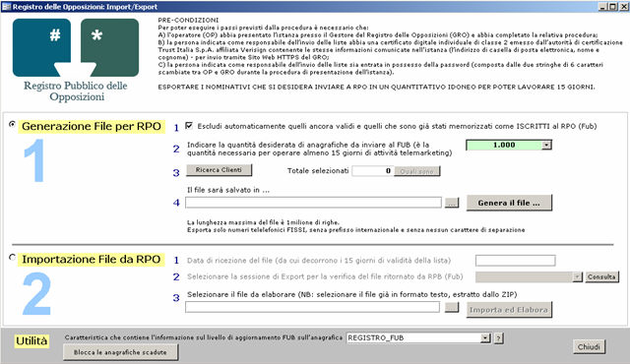
Task: Click the Importazione File da RPO heading
Action: (92, 260)
